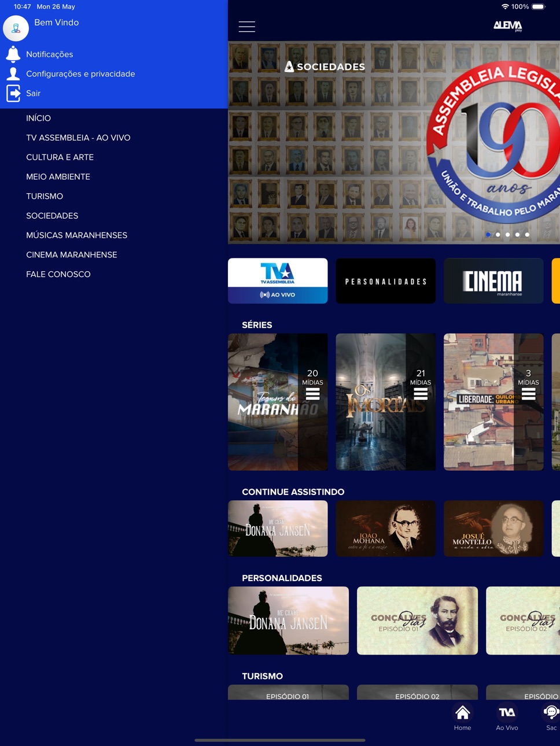
Task: Click the Notificações link
Action: [x=49, y=54]
